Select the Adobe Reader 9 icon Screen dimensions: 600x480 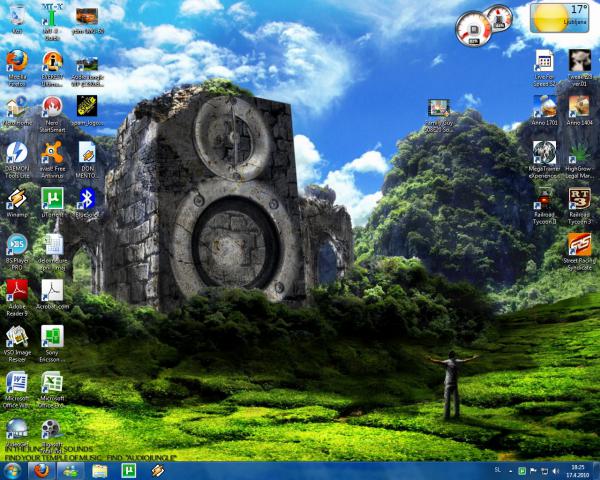(x=17, y=291)
